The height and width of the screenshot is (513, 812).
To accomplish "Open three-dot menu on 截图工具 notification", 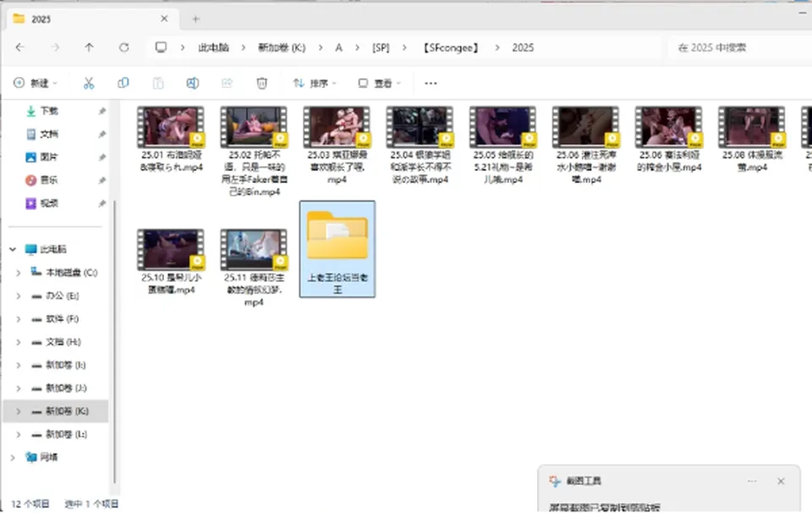I will pos(752,481).
